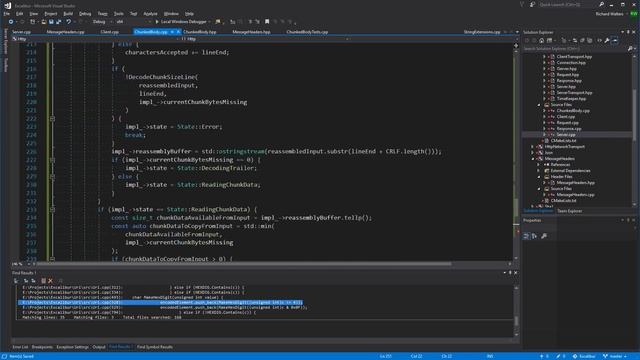Image resolution: width=640 pixels, height=360 pixels.
Task: Click the Undo arrow in toolbar
Action: pyautogui.click(x=69, y=22)
